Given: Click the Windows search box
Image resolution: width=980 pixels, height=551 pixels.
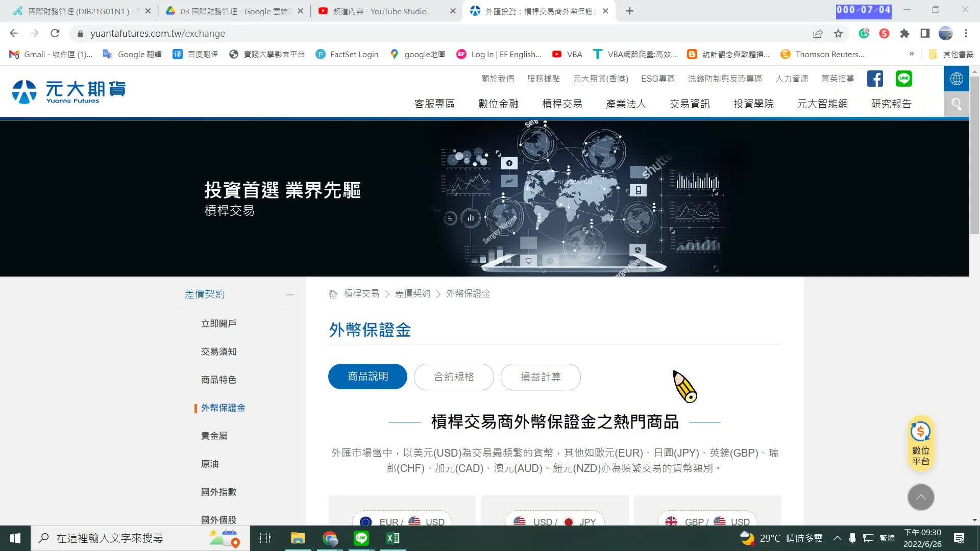Looking at the screenshot, I should pyautogui.click(x=140, y=538).
